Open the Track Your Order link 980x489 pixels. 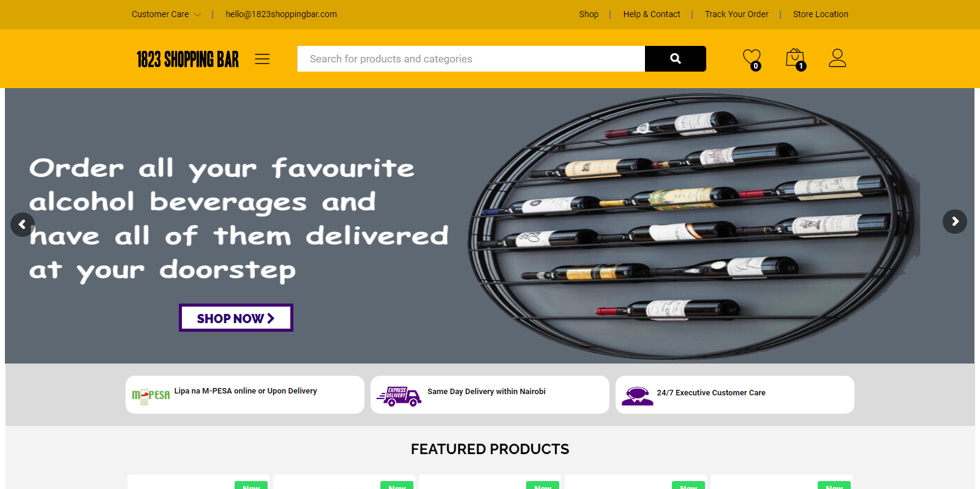[736, 14]
